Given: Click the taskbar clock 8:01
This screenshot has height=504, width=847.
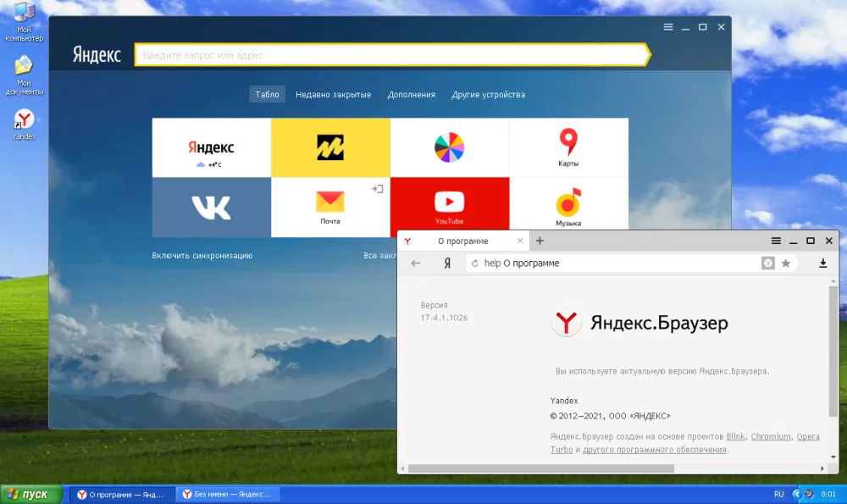Looking at the screenshot, I should click(x=828, y=495).
